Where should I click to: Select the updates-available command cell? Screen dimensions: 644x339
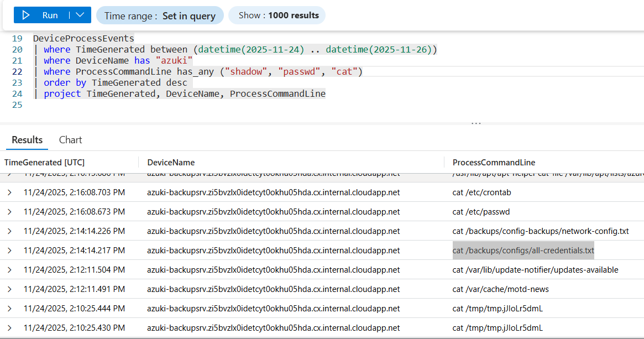click(x=535, y=269)
